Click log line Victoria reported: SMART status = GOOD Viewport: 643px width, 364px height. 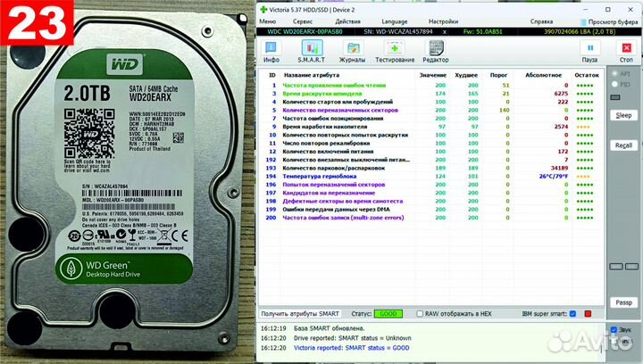click(352, 348)
